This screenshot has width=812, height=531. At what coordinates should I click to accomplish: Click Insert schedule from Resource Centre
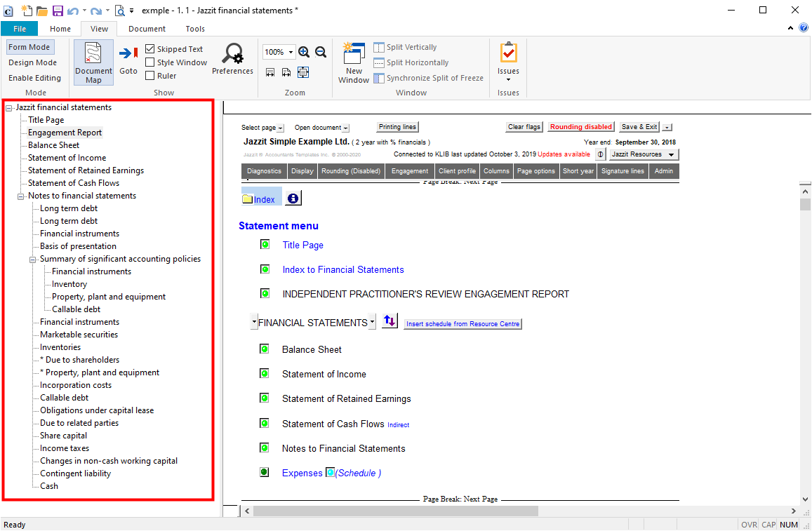[462, 324]
